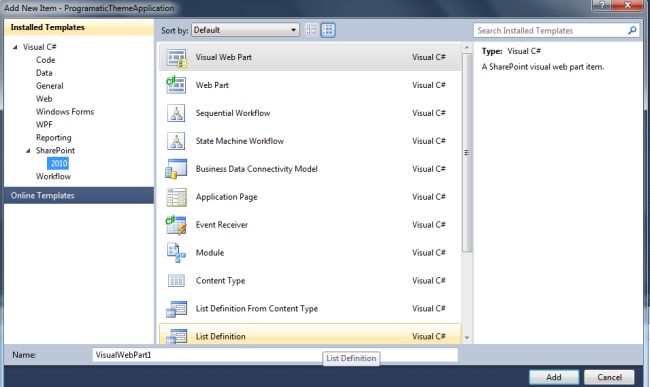The width and height of the screenshot is (650, 387).
Task: Switch to medium icons view
Action: pos(328,30)
